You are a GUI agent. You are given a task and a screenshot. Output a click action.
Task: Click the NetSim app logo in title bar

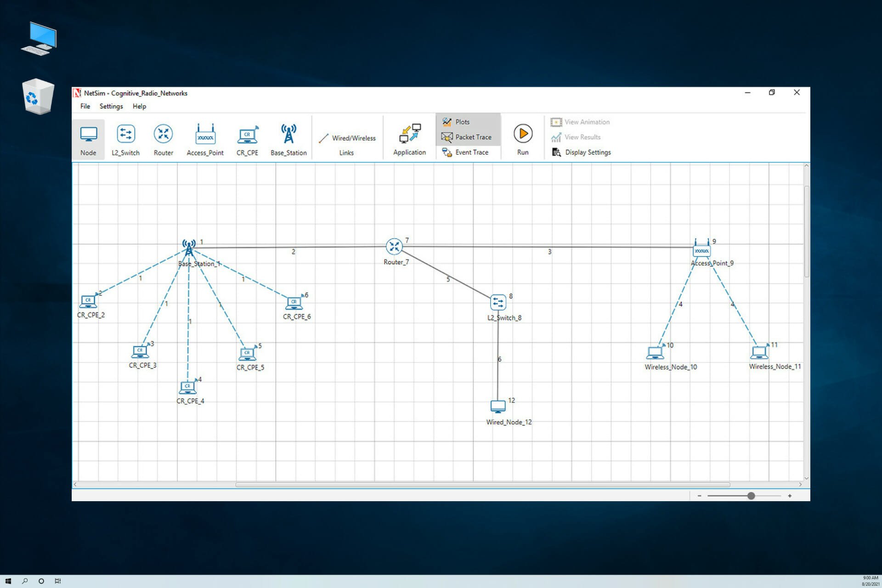pos(77,93)
